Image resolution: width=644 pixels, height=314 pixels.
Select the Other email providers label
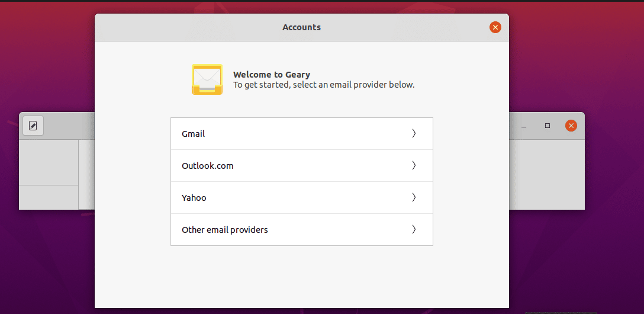pyautogui.click(x=225, y=230)
